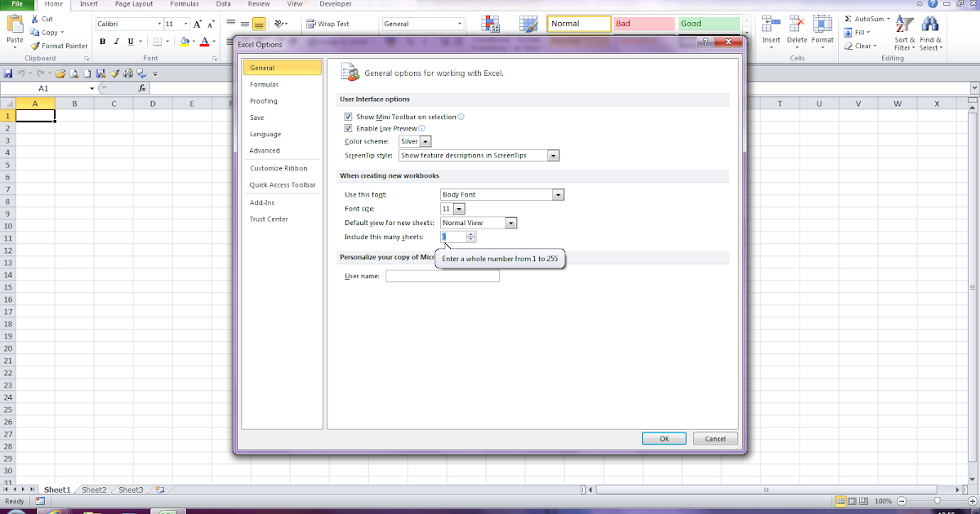Select the Format Painter tool
This screenshot has width=980, height=514.
59,46
